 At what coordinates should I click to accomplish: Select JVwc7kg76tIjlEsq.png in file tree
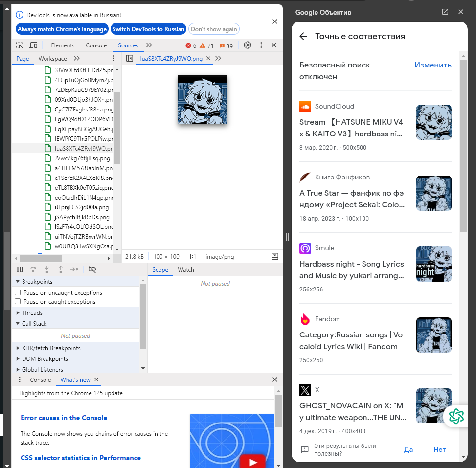click(x=82, y=158)
